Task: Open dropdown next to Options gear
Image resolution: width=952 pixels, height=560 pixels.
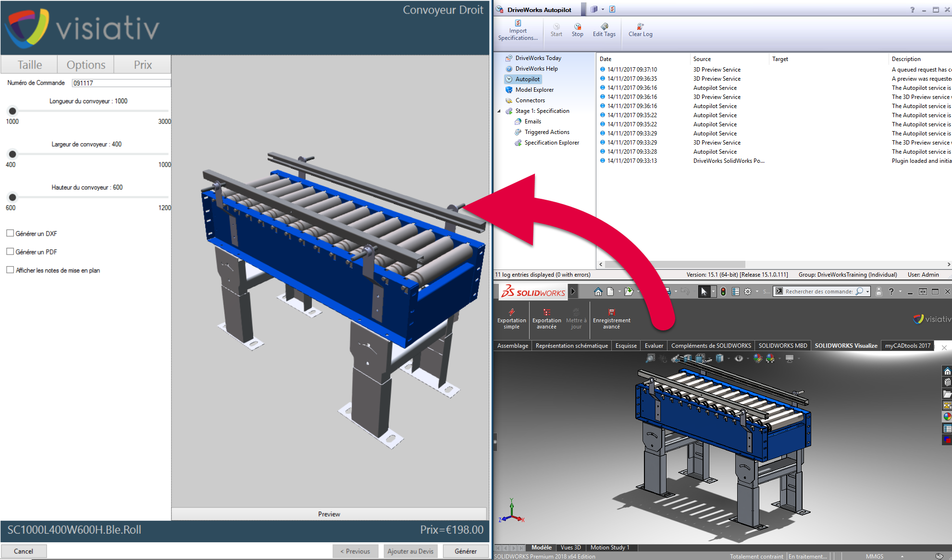Action: click(x=757, y=292)
